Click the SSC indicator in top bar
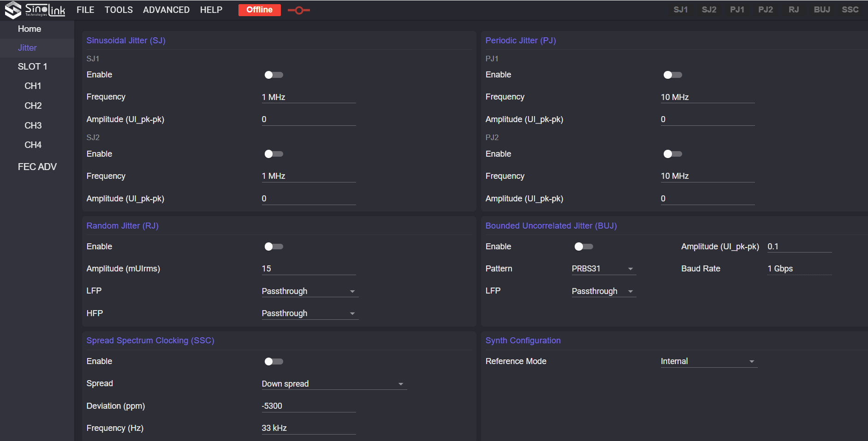868x441 pixels. pyautogui.click(x=850, y=10)
